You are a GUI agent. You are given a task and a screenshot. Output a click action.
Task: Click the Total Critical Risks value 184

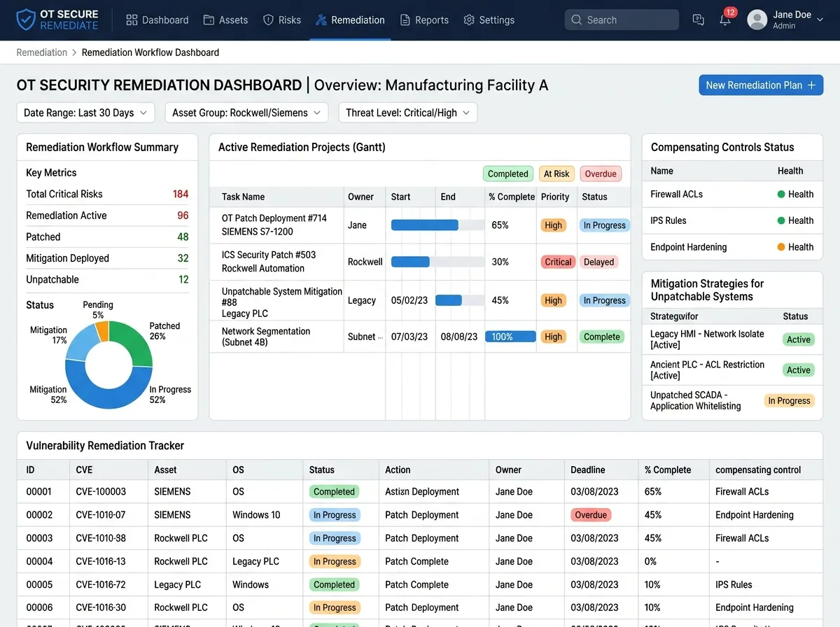(x=181, y=194)
